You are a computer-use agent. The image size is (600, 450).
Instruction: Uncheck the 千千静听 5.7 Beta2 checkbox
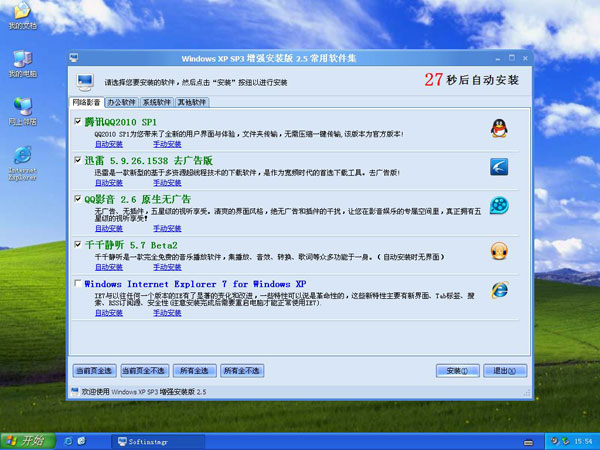pyautogui.click(x=78, y=245)
